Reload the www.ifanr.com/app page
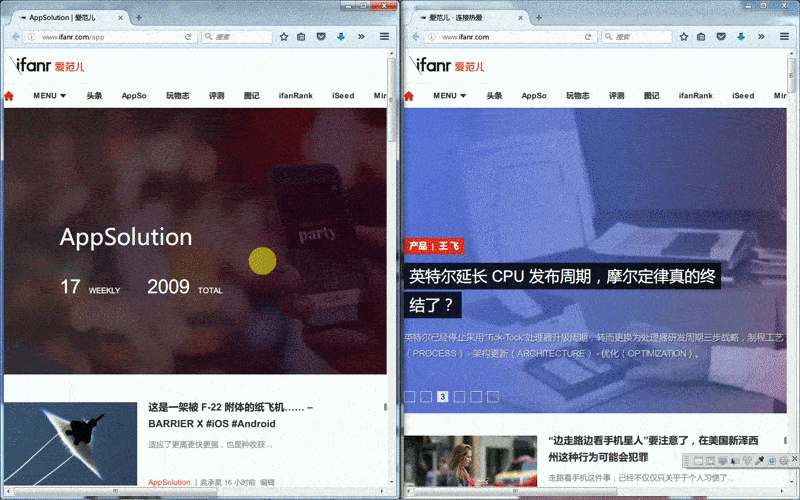The image size is (800, 500). (x=188, y=37)
